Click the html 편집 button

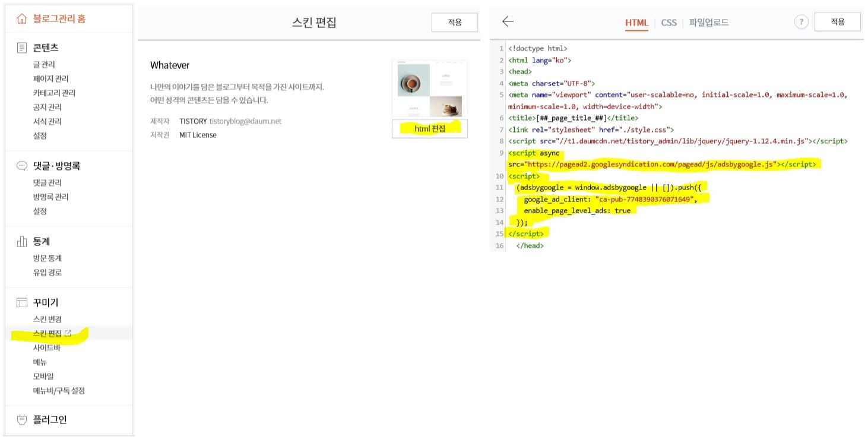(x=430, y=128)
